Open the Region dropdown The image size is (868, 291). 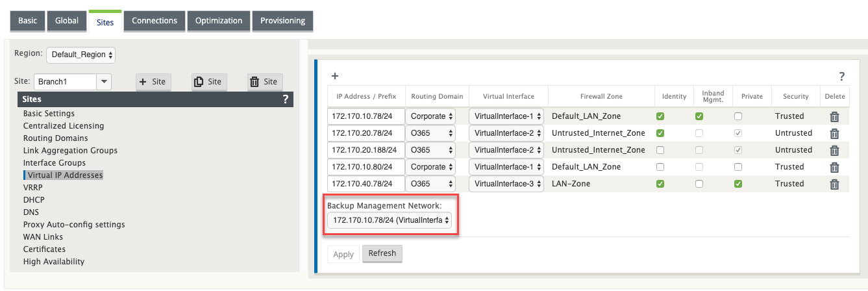(81, 55)
